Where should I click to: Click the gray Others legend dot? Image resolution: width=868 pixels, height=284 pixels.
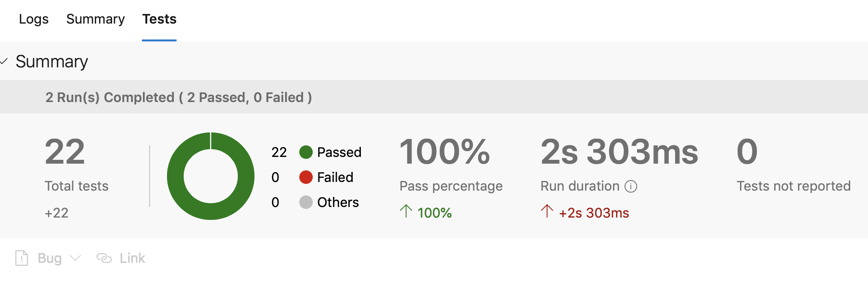coord(306,203)
